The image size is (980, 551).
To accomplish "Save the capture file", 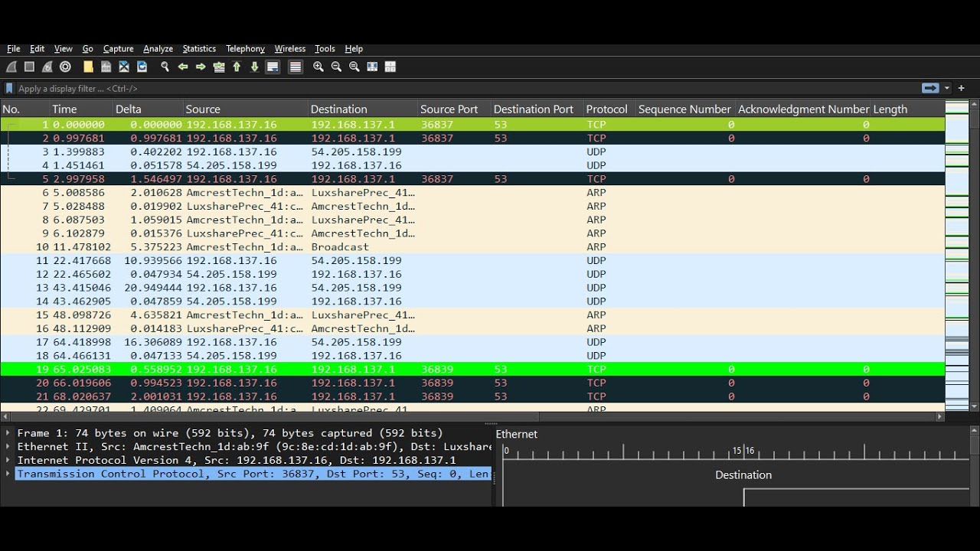I will point(106,67).
